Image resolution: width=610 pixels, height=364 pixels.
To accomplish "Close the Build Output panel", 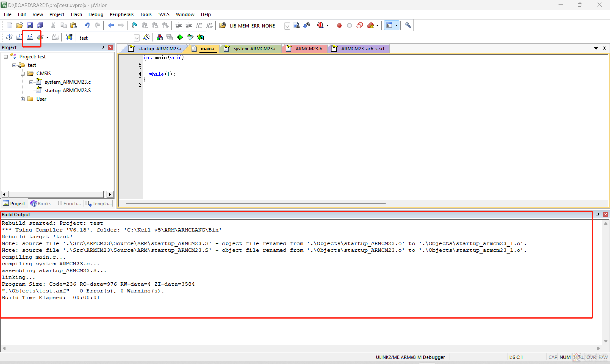I will (606, 215).
